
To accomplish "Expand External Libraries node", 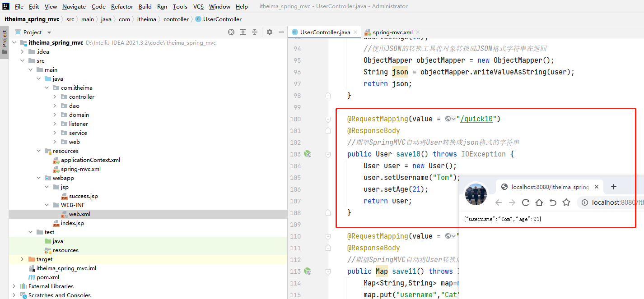I will pyautogui.click(x=14, y=286).
